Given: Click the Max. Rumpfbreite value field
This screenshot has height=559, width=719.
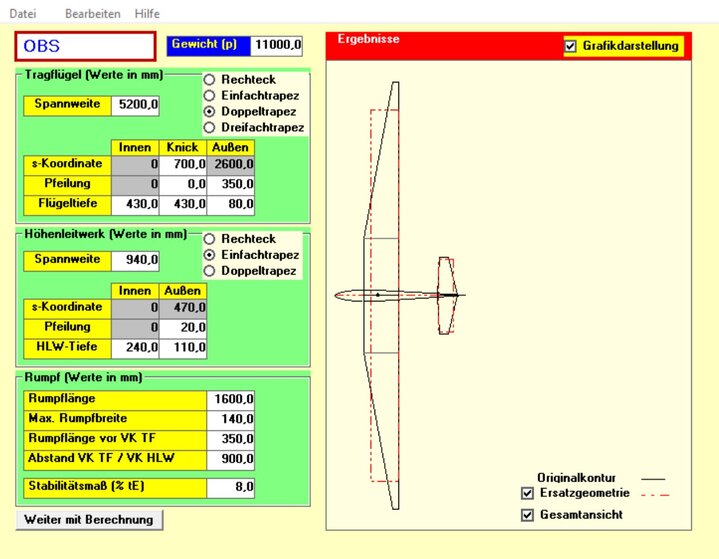Looking at the screenshot, I should pos(230,418).
